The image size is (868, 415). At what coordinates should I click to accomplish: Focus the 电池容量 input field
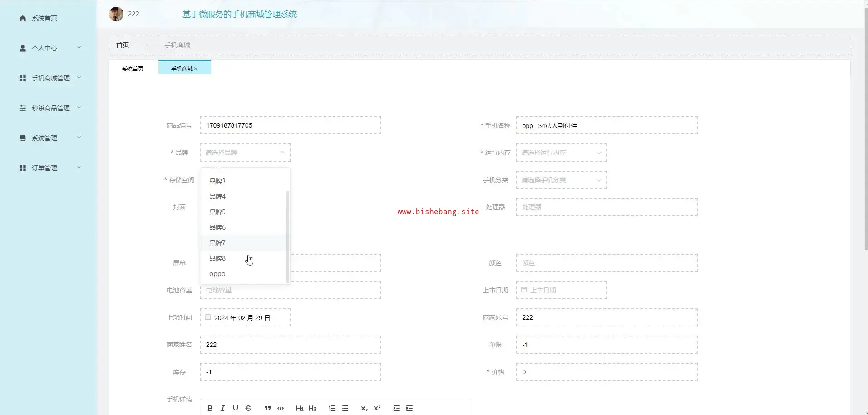[x=291, y=290]
